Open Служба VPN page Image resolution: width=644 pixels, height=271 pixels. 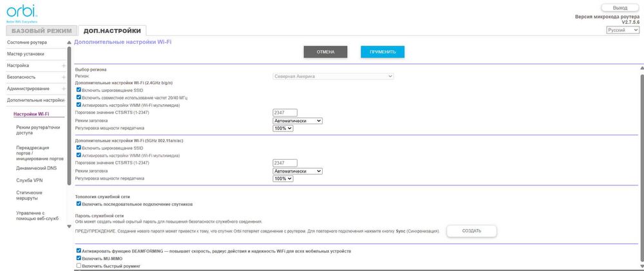click(30, 180)
